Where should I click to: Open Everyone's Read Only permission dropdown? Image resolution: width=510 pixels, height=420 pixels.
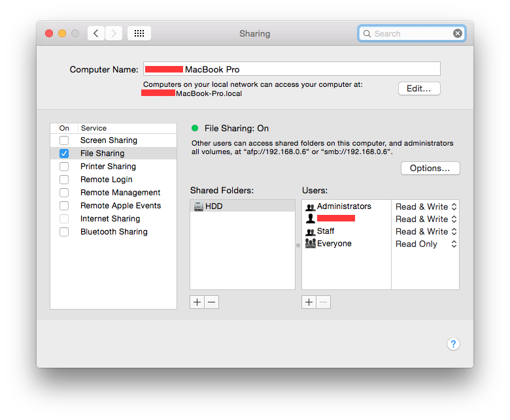tap(426, 244)
